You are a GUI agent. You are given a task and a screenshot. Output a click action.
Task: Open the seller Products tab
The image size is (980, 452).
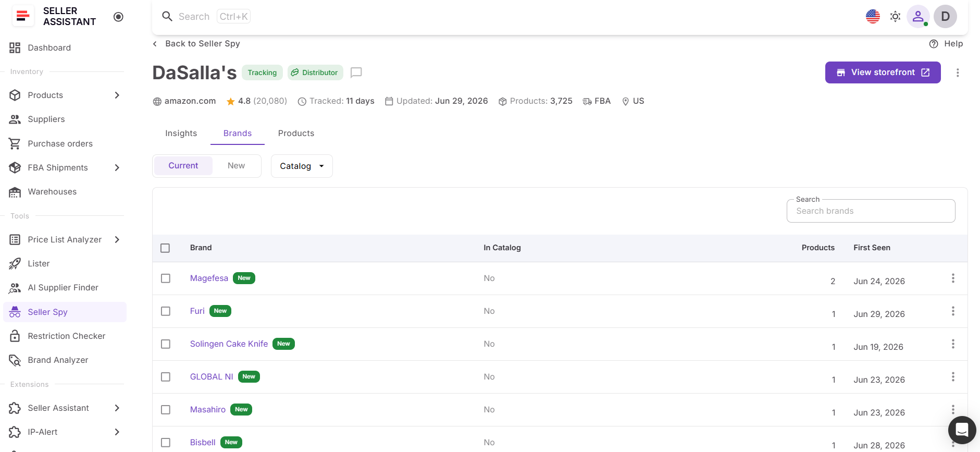pyautogui.click(x=296, y=133)
